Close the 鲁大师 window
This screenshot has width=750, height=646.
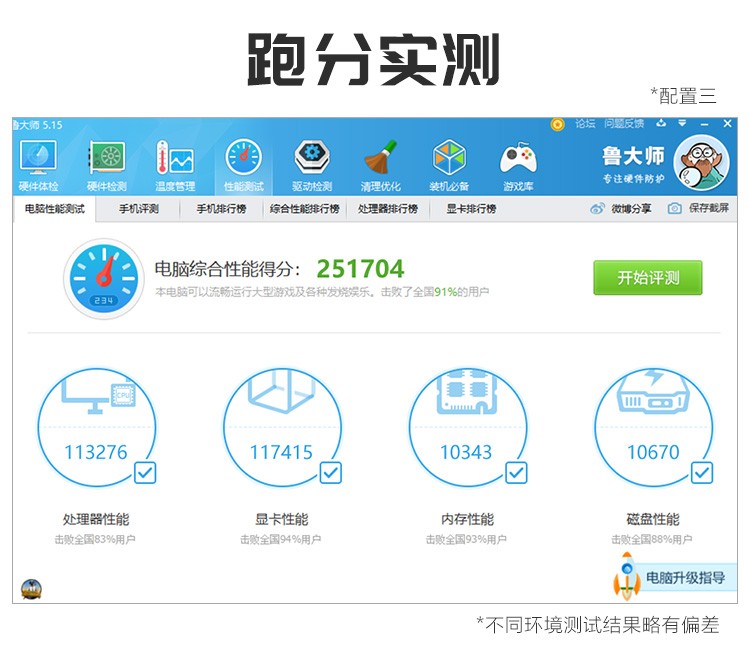point(728,123)
